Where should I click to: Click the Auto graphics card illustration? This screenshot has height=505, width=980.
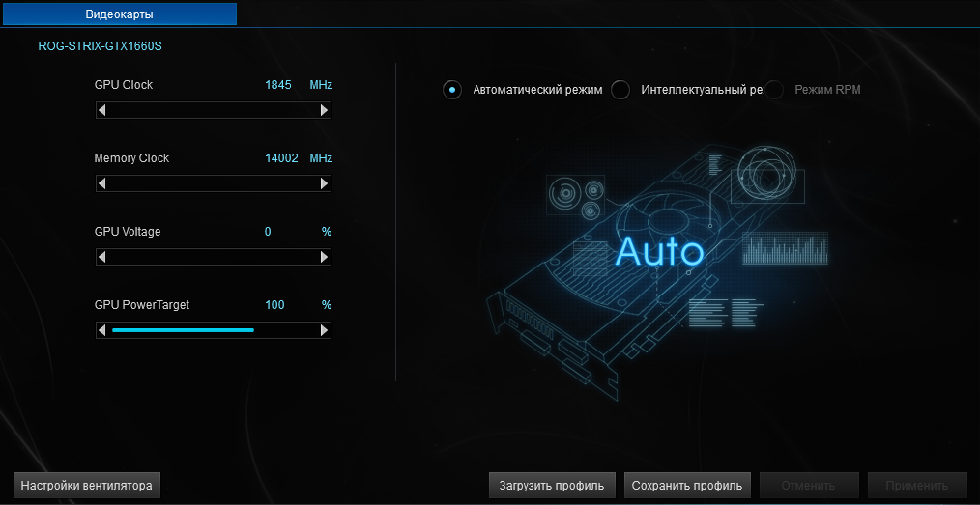pyautogui.click(x=657, y=271)
